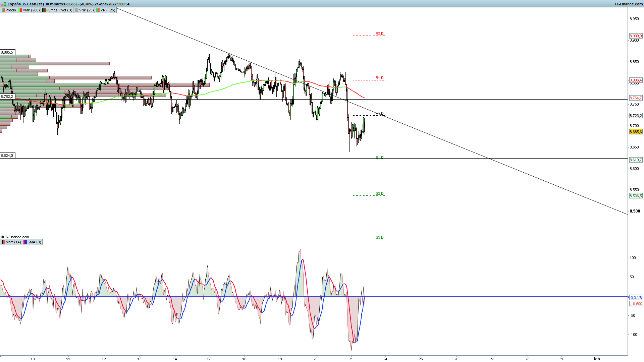The width and height of the screenshot is (644, 362).
Task: Open the Mom (14) indicator settings
Action: coord(11,242)
